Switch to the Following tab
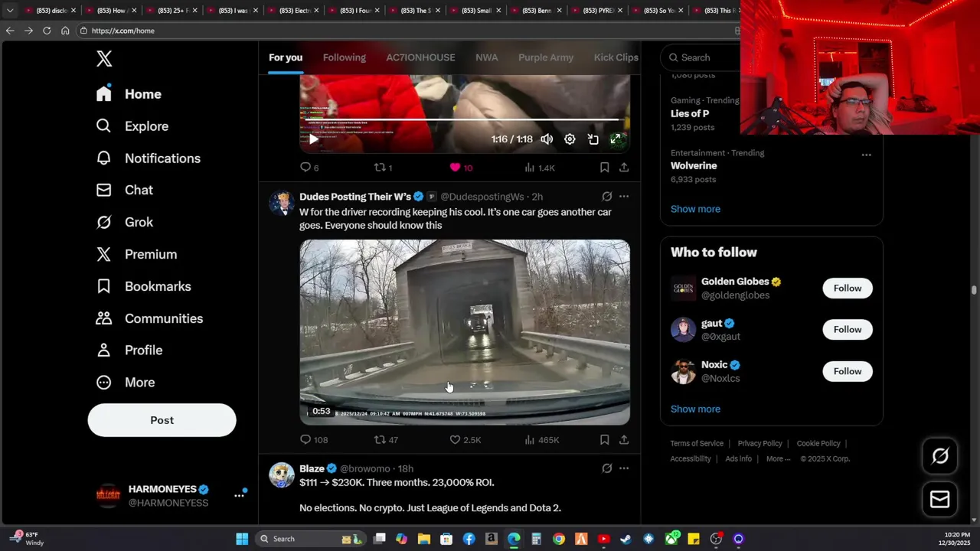Viewport: 980px width, 551px height. pos(345,57)
